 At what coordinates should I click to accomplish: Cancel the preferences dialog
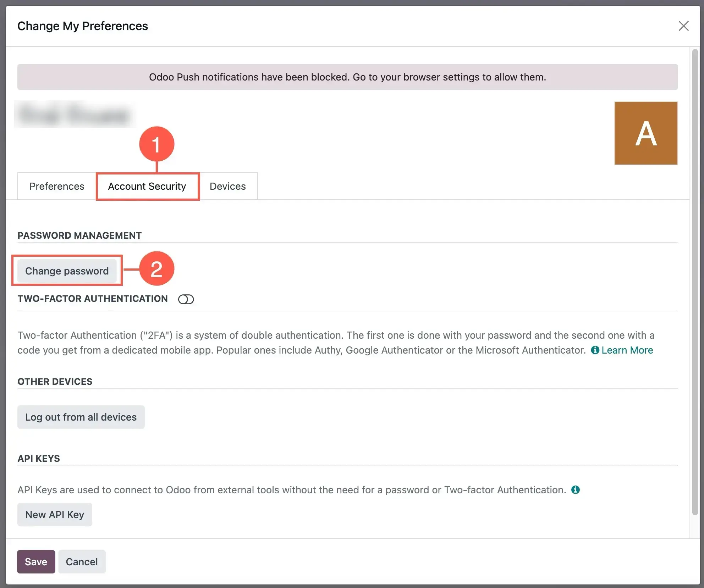[x=82, y=562]
